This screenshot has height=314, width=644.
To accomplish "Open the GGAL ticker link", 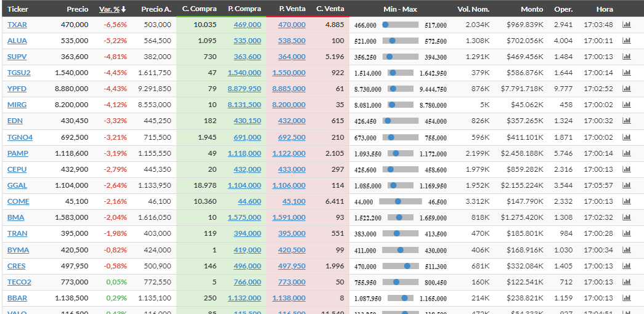I will pyautogui.click(x=17, y=185).
